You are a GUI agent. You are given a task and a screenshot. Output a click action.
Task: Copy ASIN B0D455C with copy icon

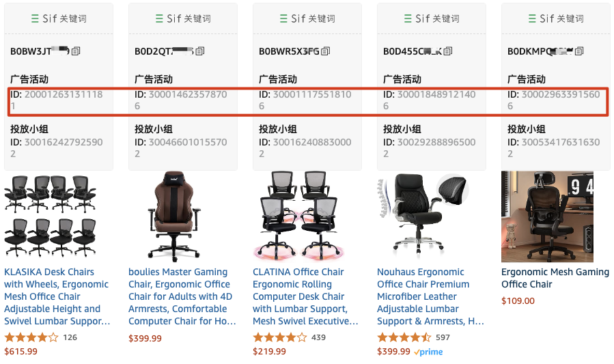(448, 51)
